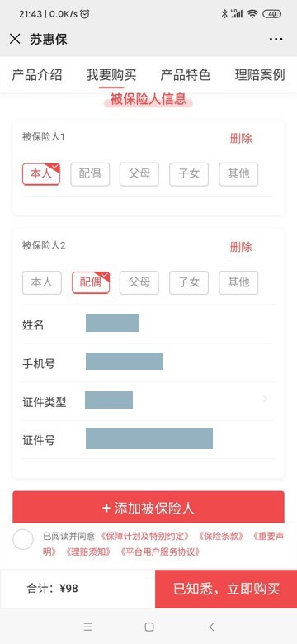Open the 产品特色 tab

click(x=186, y=75)
